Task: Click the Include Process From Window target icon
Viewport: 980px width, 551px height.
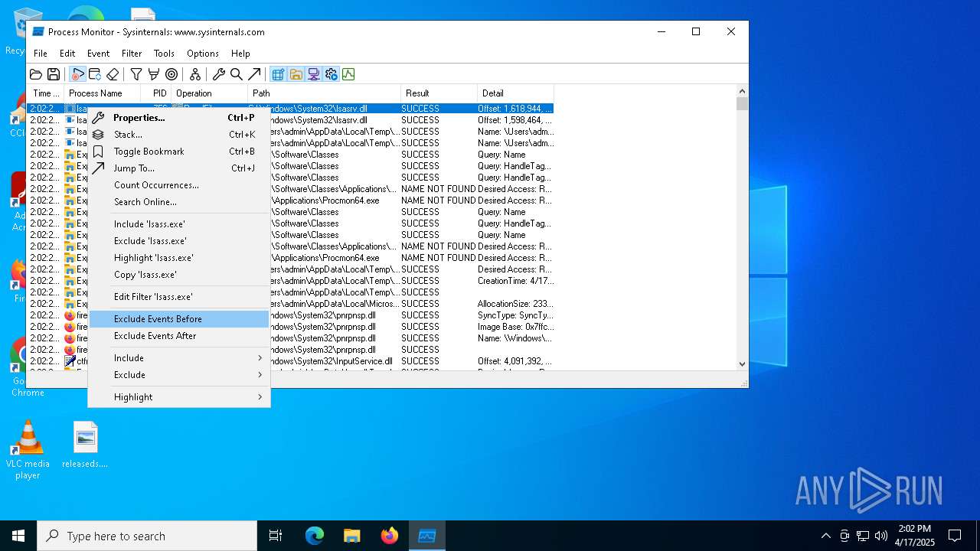Action: click(171, 74)
